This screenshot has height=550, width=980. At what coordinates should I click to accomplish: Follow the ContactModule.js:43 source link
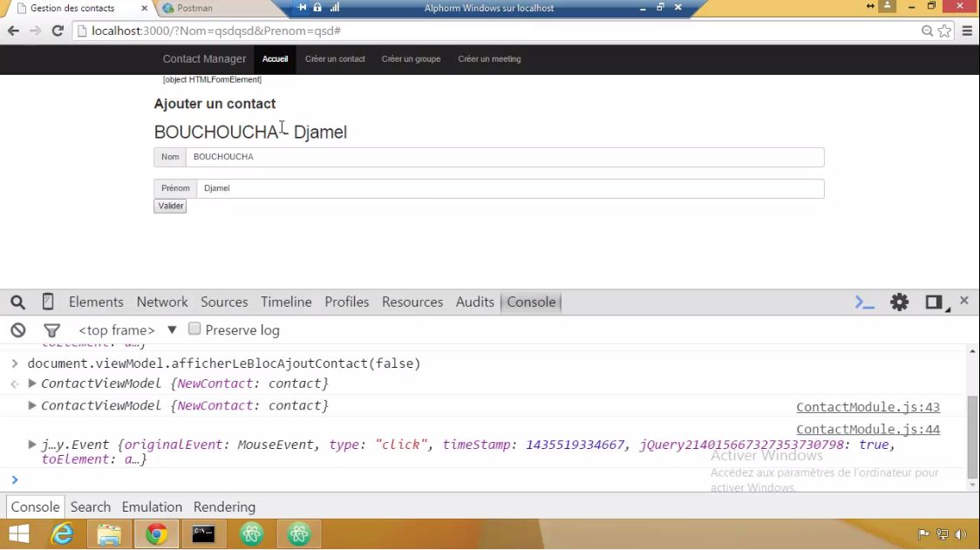[868, 406]
